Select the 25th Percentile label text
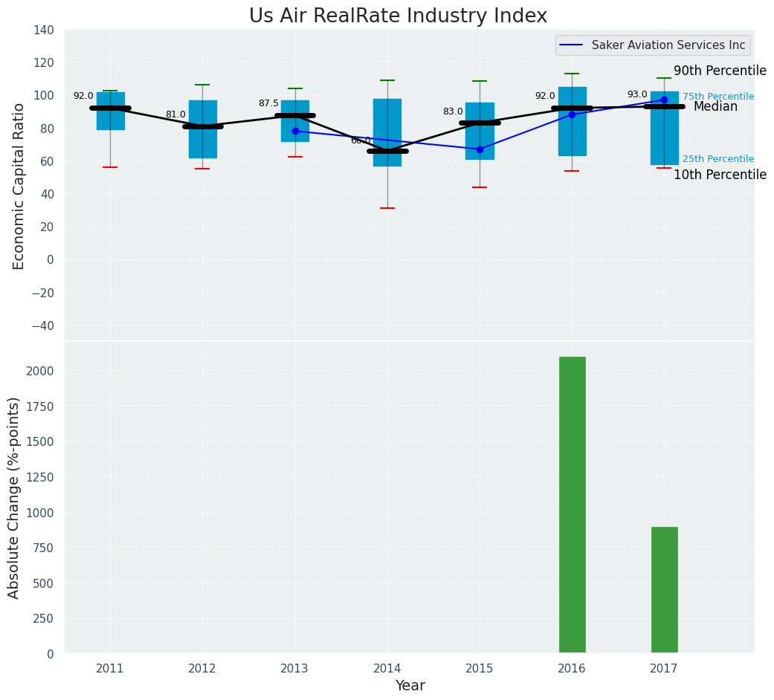This screenshot has height=700, width=774. point(717,159)
